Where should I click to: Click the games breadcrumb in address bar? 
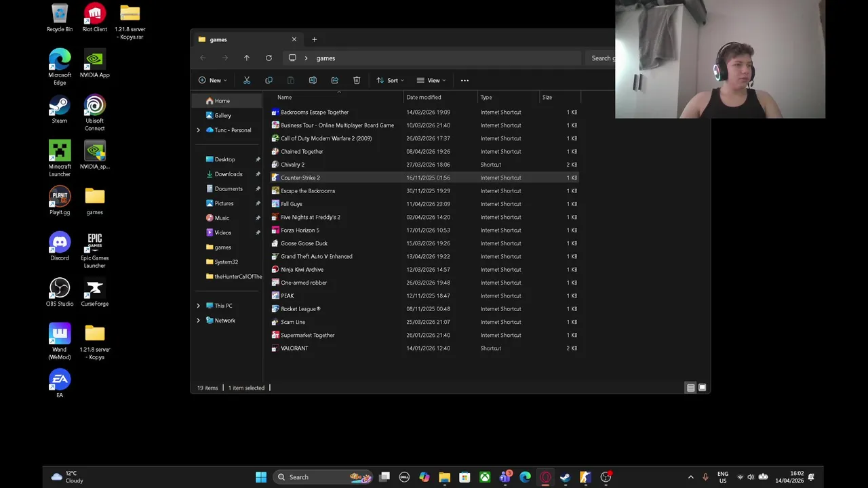tap(325, 58)
